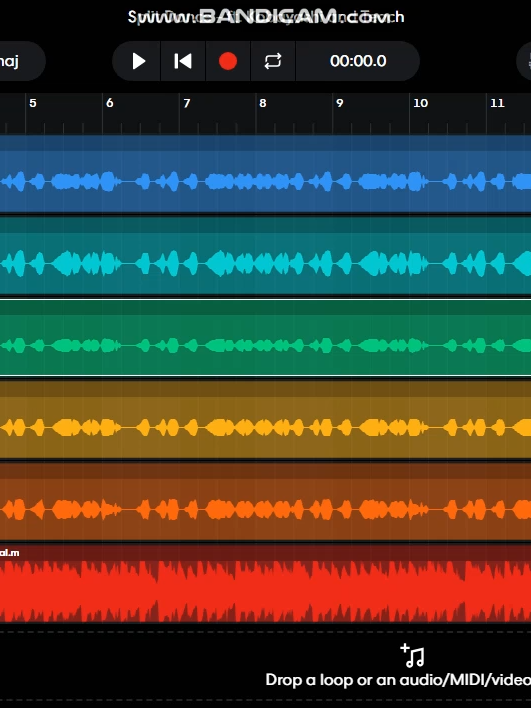Toggle the loop cycle button

coord(273,61)
